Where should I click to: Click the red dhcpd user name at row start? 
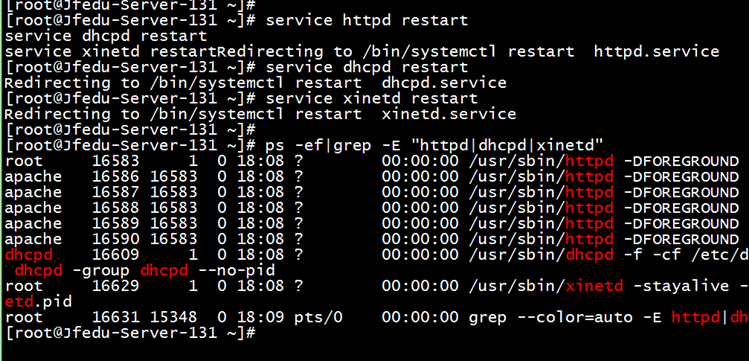29,255
